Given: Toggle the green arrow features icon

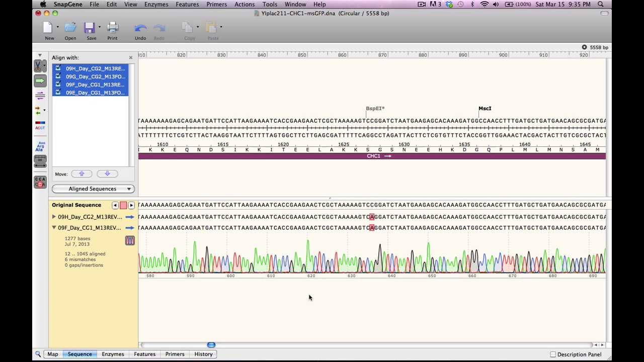Looking at the screenshot, I should (x=40, y=80).
